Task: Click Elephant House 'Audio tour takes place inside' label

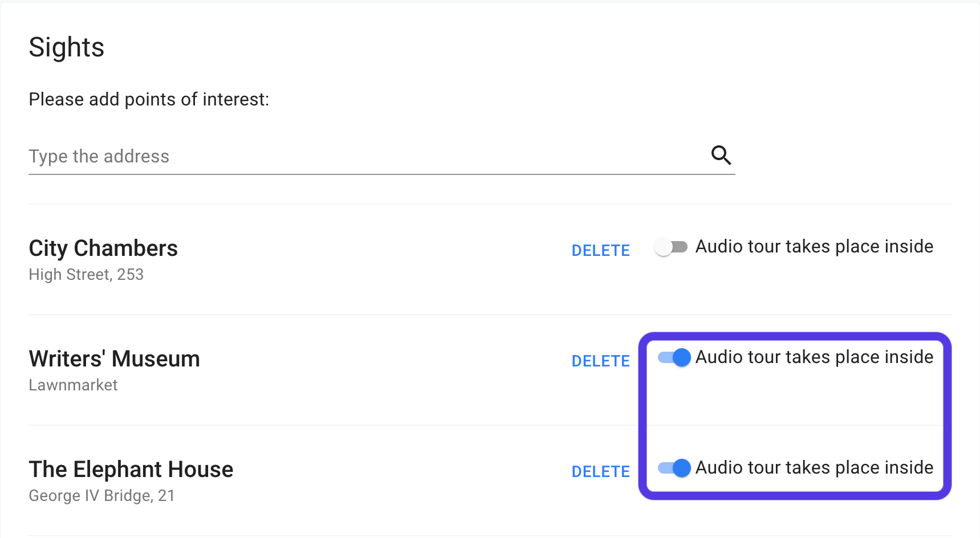Action: point(814,468)
